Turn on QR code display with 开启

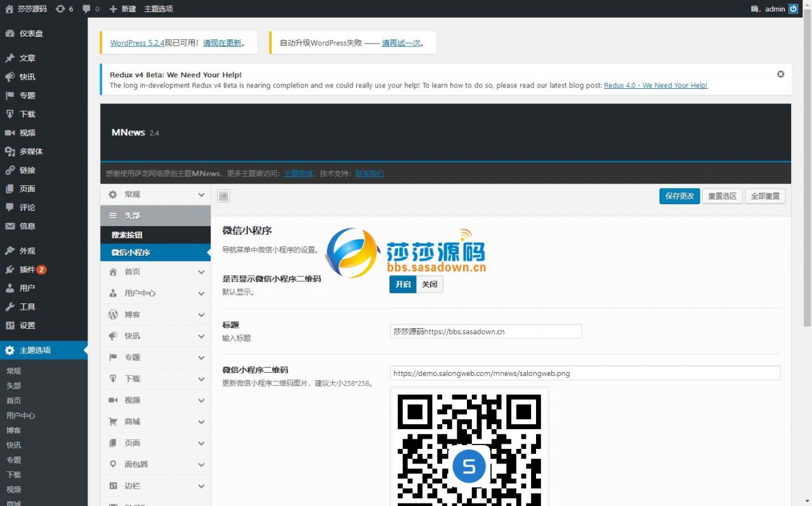click(403, 284)
